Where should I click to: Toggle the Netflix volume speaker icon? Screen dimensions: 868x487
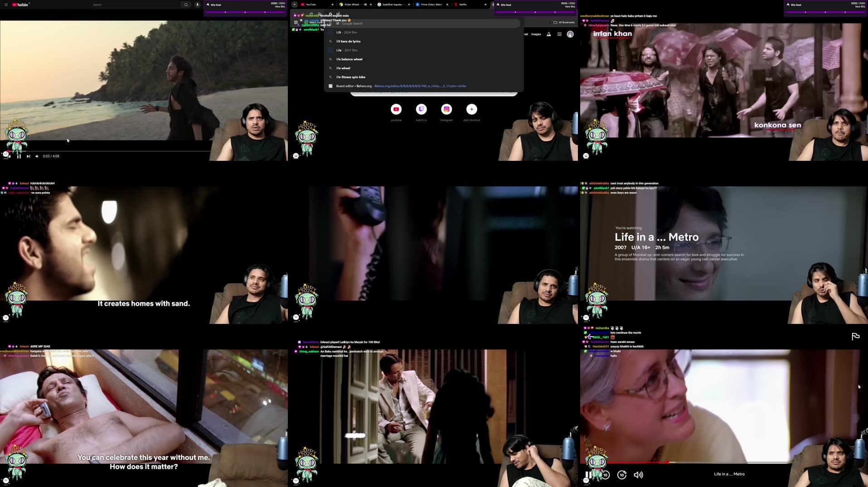point(638,475)
